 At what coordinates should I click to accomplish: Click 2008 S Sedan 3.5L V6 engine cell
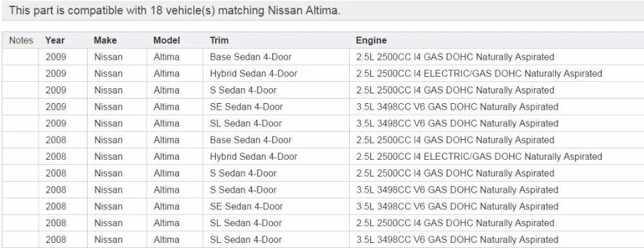click(x=497, y=189)
